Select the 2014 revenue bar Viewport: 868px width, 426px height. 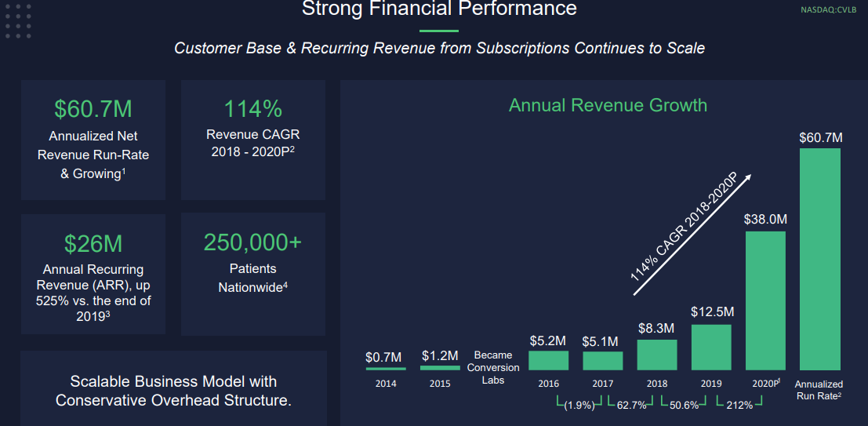[x=386, y=368]
